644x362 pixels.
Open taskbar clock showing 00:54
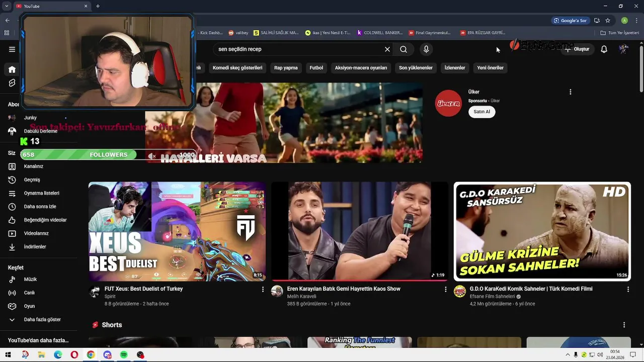point(615,354)
